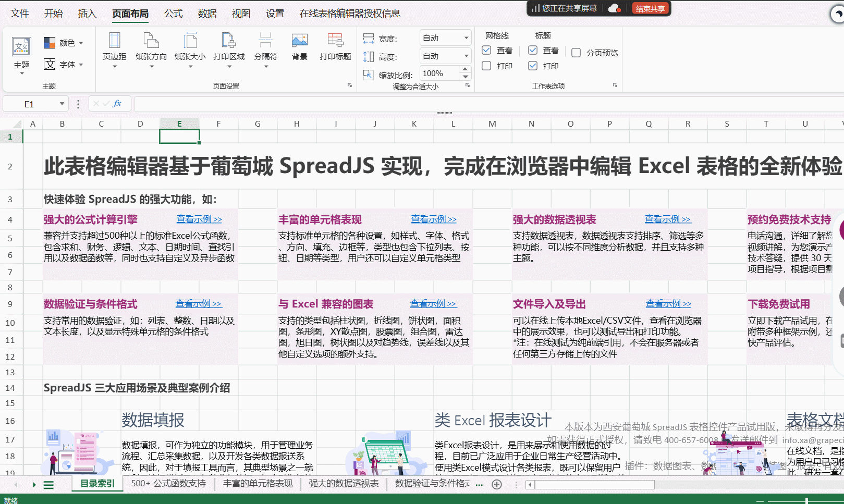
Task: Open the 分隔符 page breaks menu
Action: [x=266, y=51]
